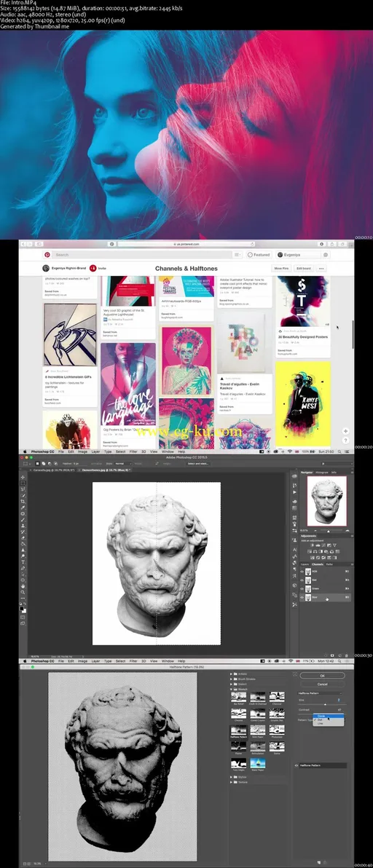Open Style dropdown showing Normal in options bar
The height and width of the screenshot is (868, 373).
123,463
